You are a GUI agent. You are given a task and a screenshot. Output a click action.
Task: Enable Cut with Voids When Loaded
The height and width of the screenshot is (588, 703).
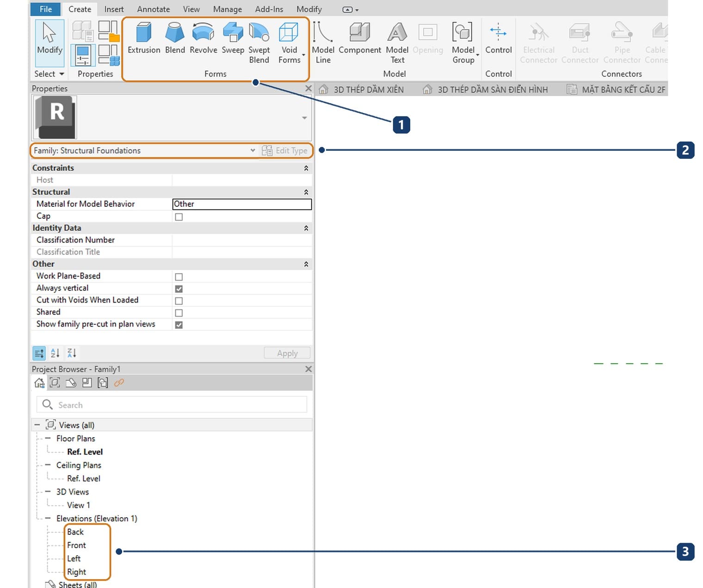pos(179,301)
